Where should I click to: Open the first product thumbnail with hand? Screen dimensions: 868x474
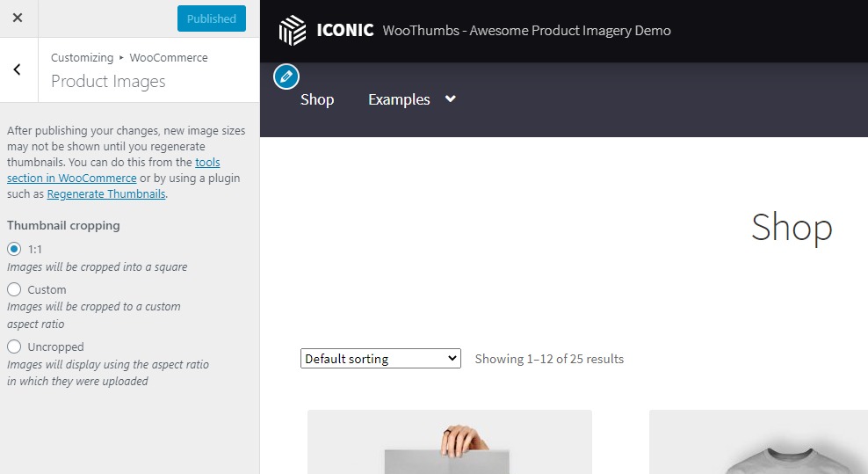[x=450, y=441]
